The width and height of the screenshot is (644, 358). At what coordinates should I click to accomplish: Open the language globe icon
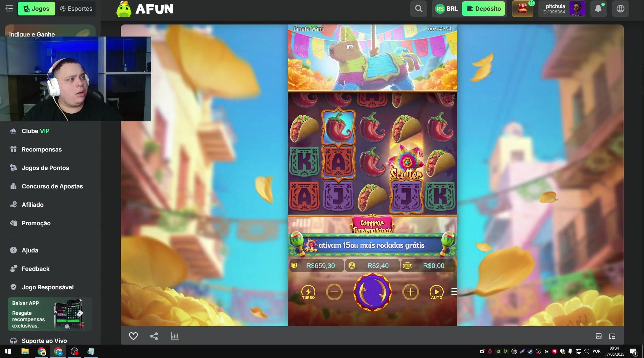pyautogui.click(x=621, y=9)
